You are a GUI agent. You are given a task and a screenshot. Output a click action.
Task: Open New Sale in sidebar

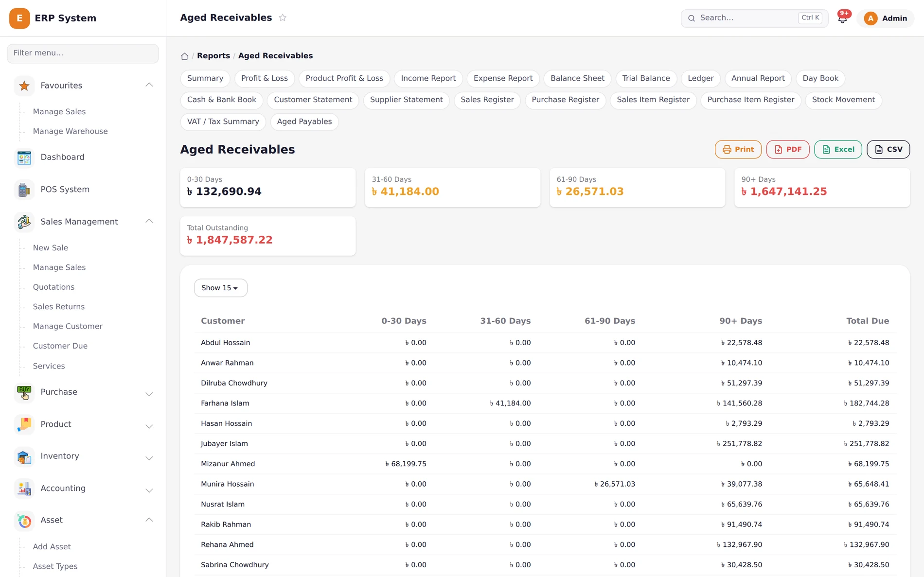51,248
